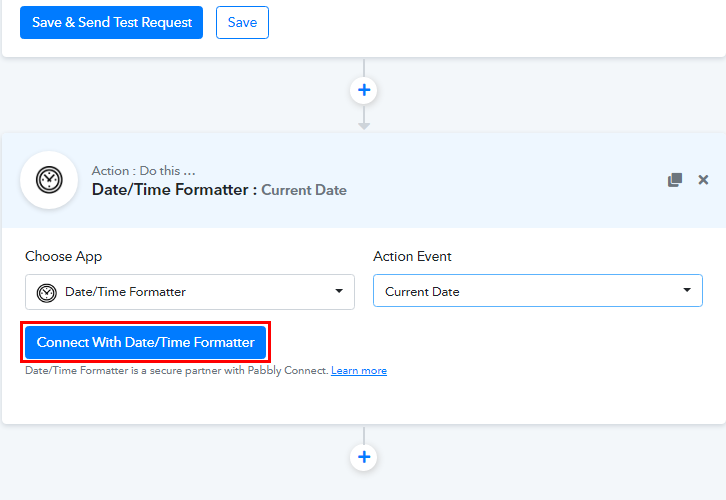The height and width of the screenshot is (500, 726).
Task: Open the Action Event dropdown
Action: [538, 291]
